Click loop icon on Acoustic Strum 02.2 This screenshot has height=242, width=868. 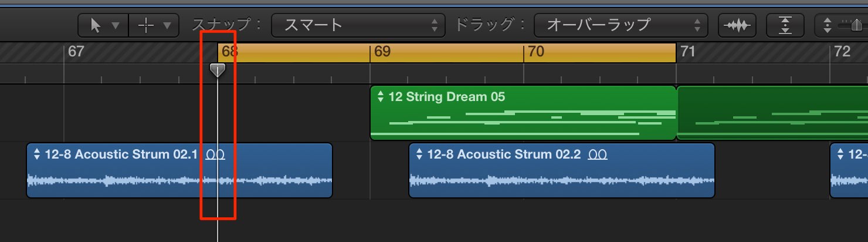[x=598, y=155]
